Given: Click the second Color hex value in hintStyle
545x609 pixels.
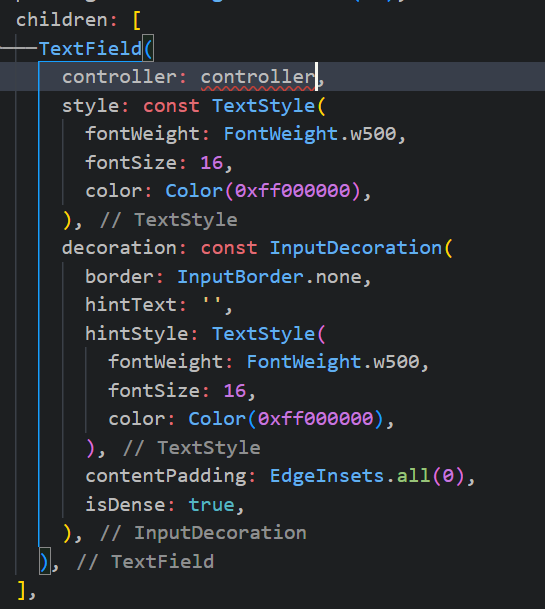Looking at the screenshot, I should [316, 419].
